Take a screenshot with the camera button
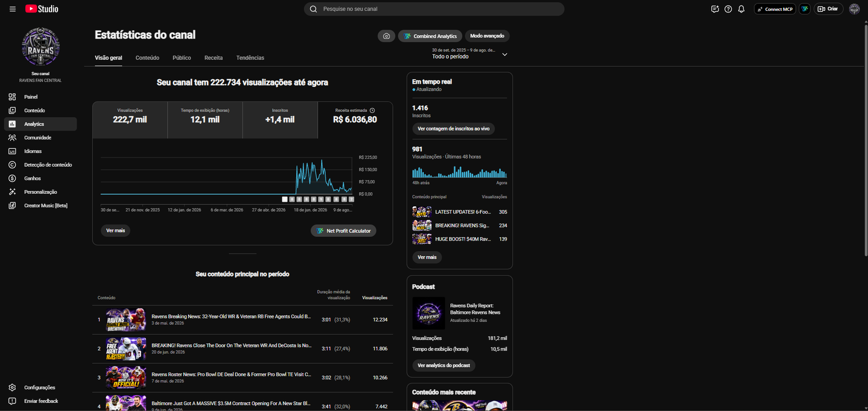Viewport: 868px width, 411px height. click(386, 36)
